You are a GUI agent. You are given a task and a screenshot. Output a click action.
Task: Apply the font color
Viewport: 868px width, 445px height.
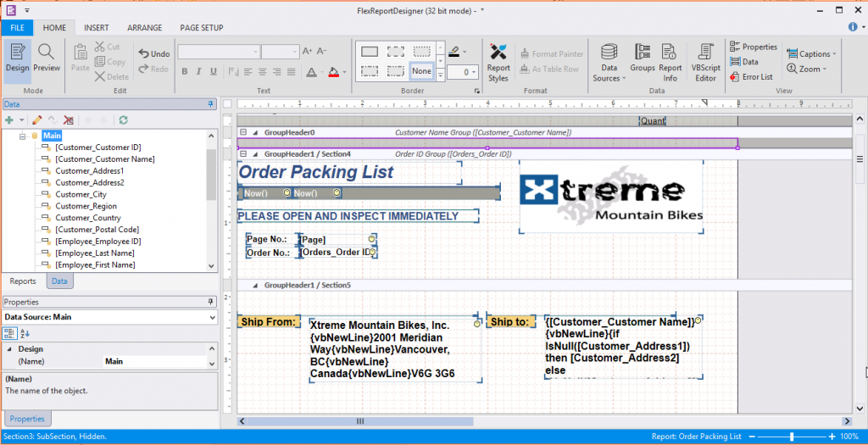tap(310, 72)
